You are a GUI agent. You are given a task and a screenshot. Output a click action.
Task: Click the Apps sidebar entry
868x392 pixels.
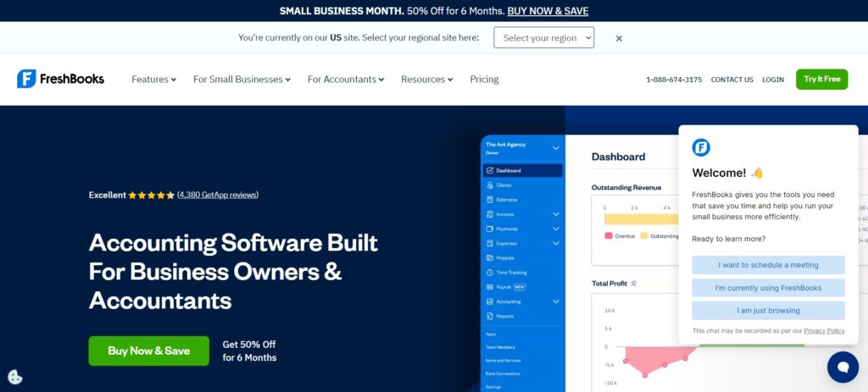tap(491, 334)
